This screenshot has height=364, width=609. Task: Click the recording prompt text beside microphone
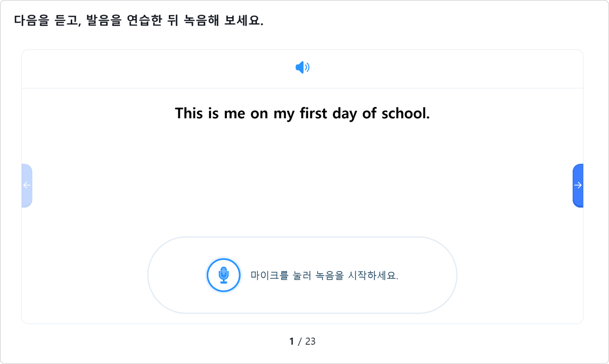(x=324, y=275)
